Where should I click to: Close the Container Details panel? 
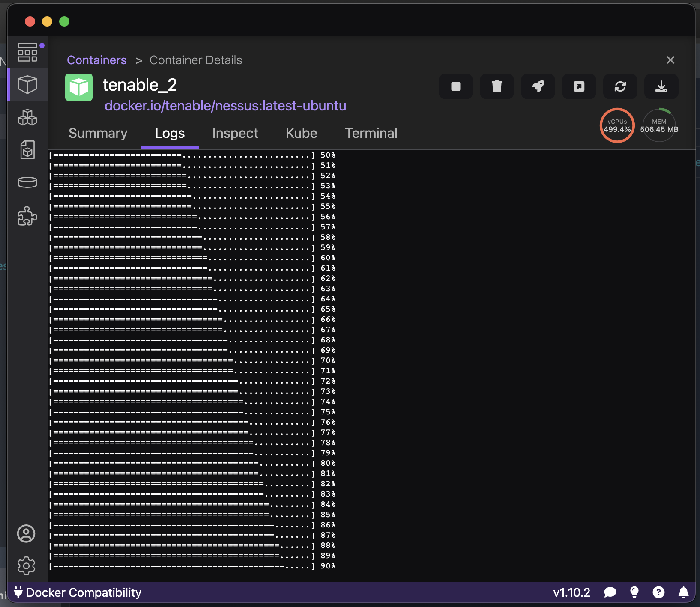(671, 60)
